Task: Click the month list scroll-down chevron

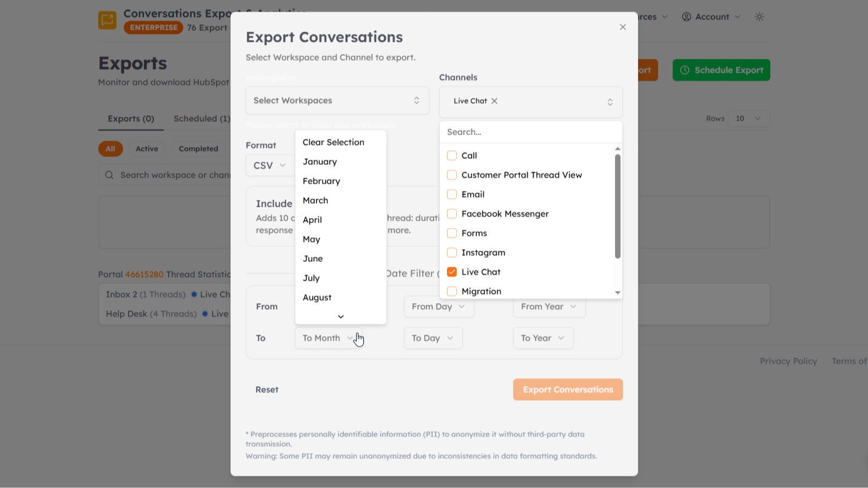Action: click(340, 316)
